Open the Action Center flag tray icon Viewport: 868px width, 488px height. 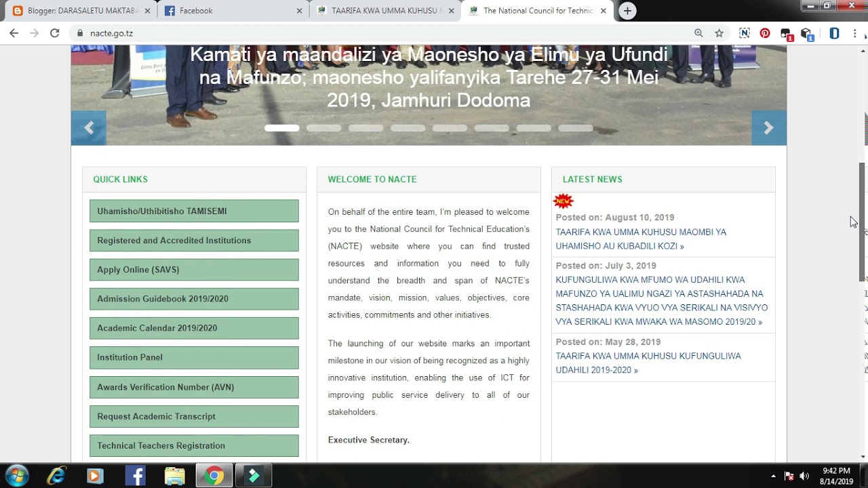[x=789, y=476]
